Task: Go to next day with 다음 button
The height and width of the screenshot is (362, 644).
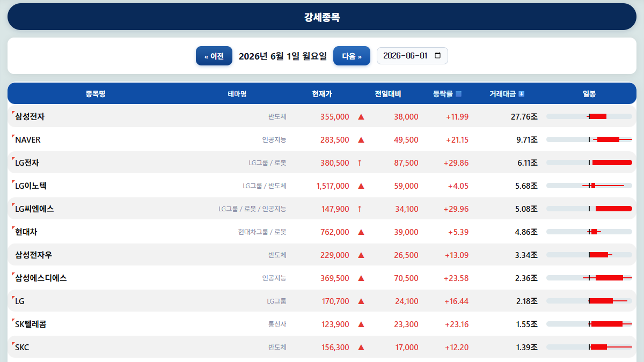Action: coord(352,56)
